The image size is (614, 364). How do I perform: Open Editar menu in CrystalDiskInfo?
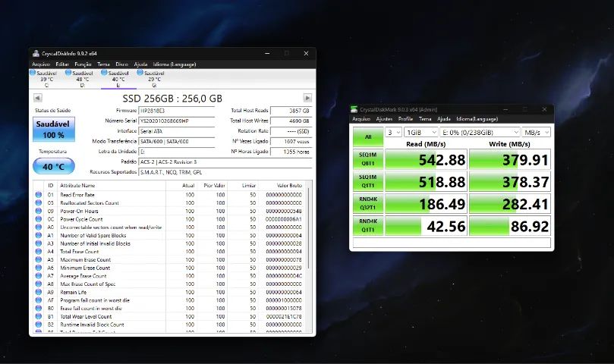tap(62, 64)
